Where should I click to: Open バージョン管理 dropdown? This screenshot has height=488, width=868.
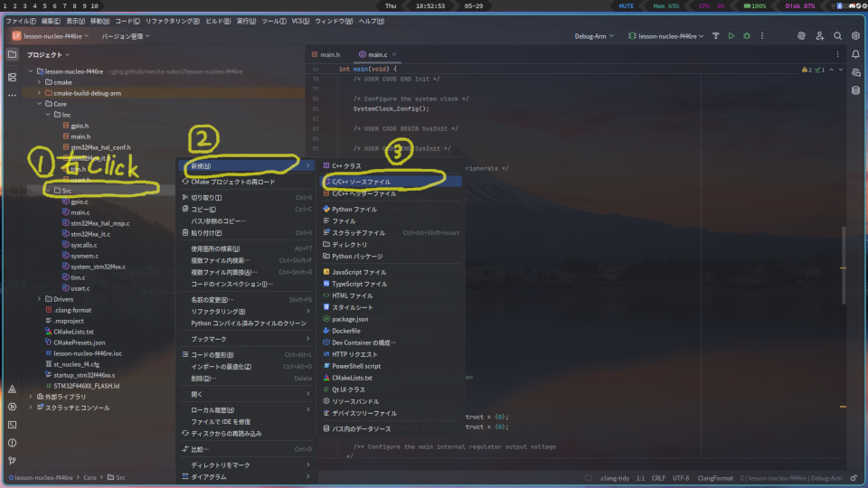click(x=126, y=36)
